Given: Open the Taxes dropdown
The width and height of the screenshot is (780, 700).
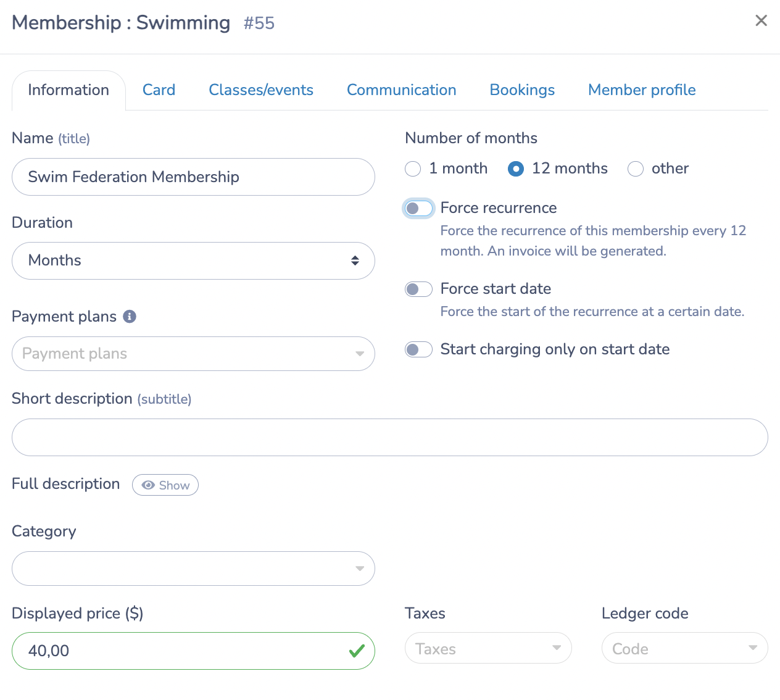Looking at the screenshot, I should pos(488,648).
